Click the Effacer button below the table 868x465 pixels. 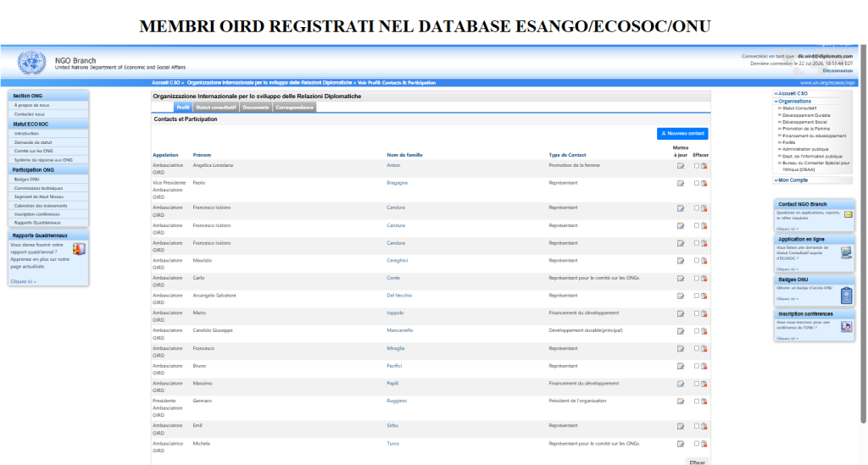pyautogui.click(x=697, y=462)
